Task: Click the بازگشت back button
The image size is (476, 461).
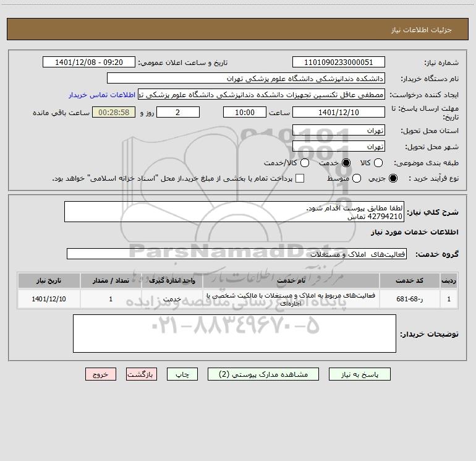Action: pyautogui.click(x=142, y=374)
